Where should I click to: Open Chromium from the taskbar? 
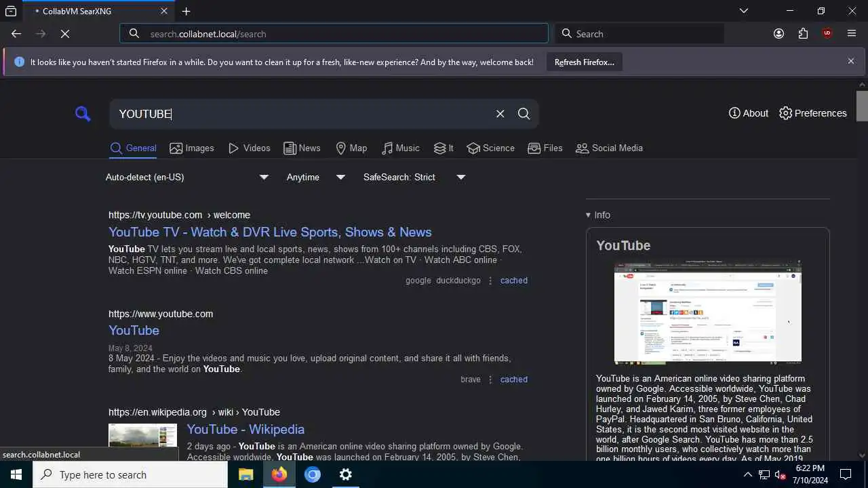point(313,474)
